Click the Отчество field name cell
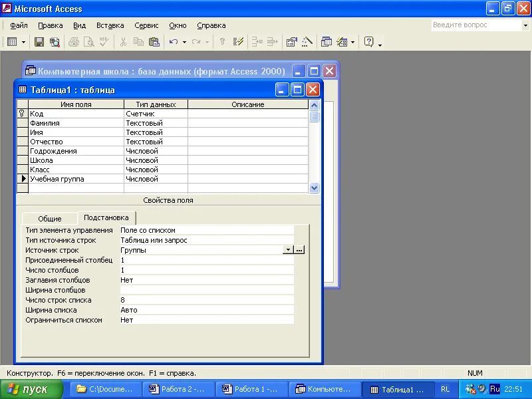The width and height of the screenshot is (532, 399). coord(76,142)
